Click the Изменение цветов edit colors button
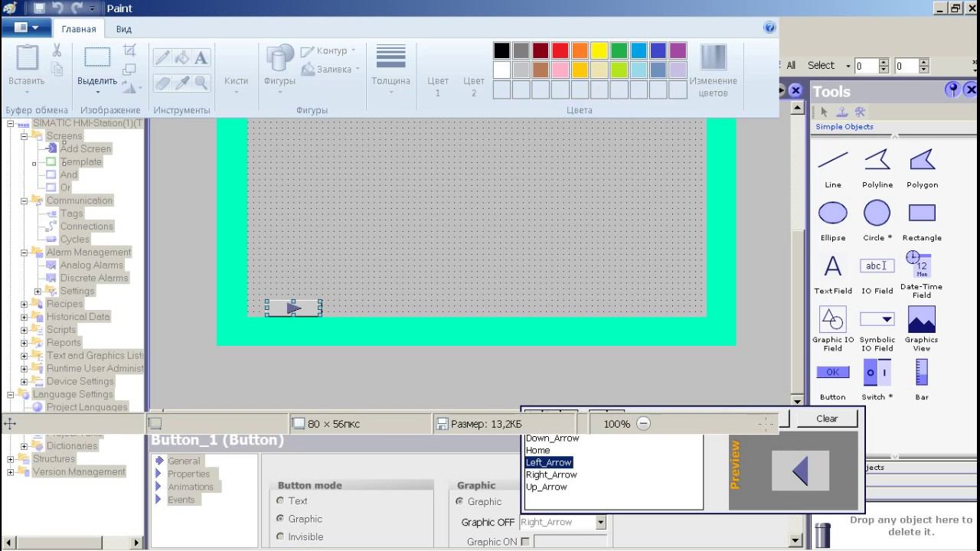 tap(713, 71)
